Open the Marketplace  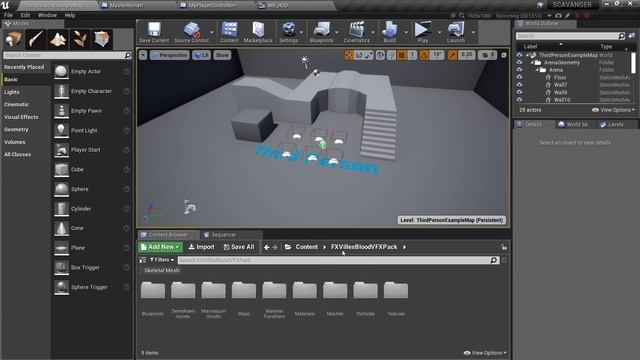[x=258, y=32]
